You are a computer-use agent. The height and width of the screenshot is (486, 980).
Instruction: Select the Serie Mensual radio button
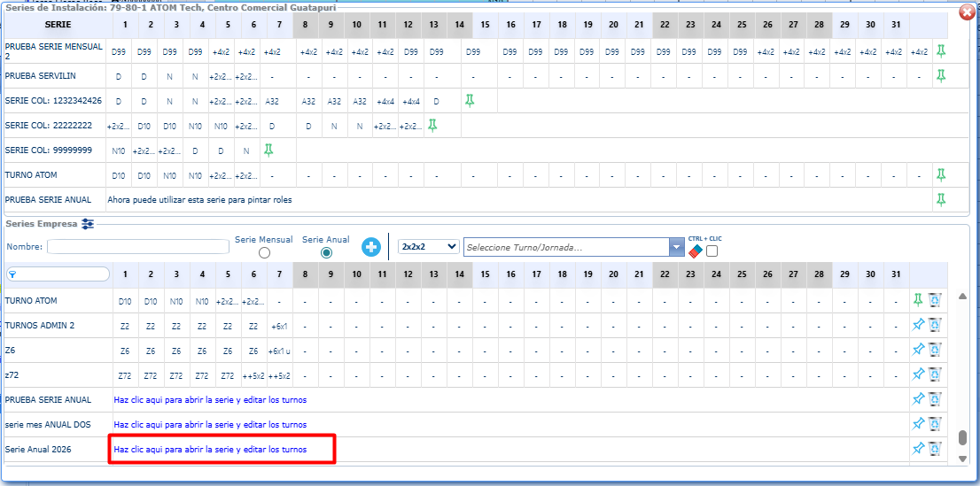pyautogui.click(x=263, y=253)
